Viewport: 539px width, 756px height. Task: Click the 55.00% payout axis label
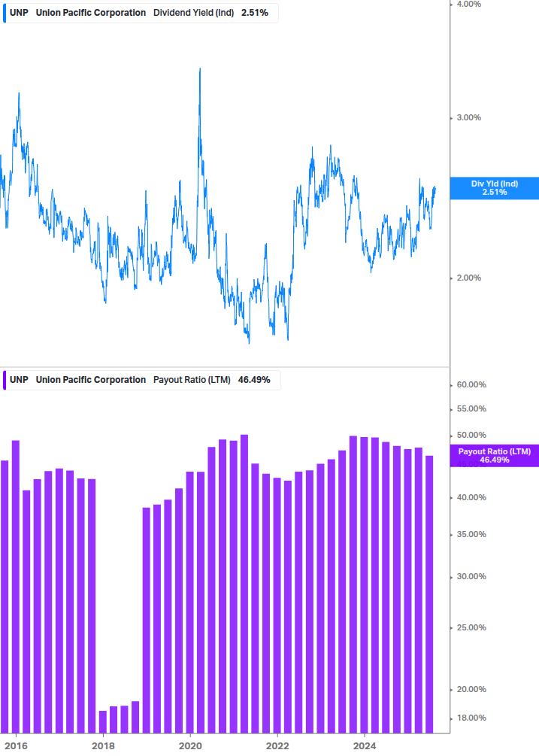[471, 409]
